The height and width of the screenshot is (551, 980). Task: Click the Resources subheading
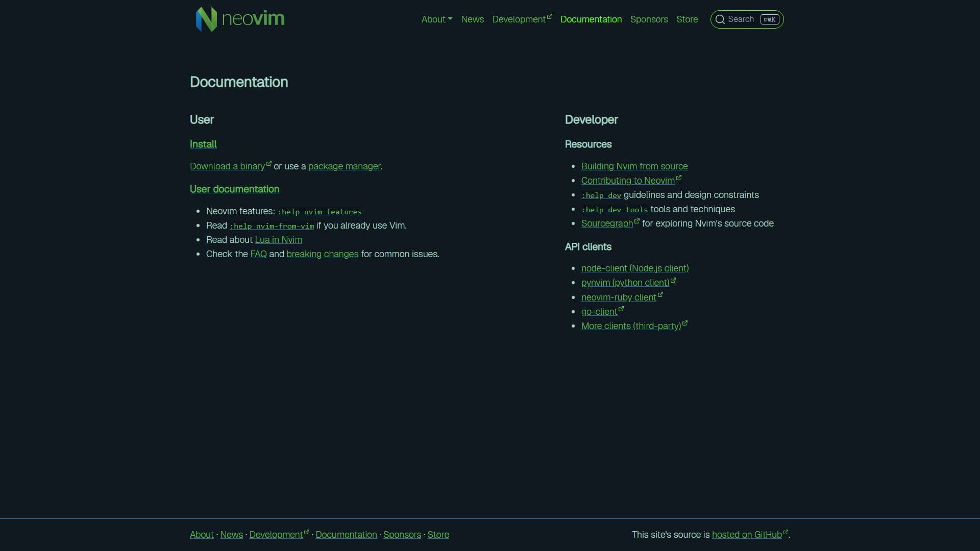point(588,144)
